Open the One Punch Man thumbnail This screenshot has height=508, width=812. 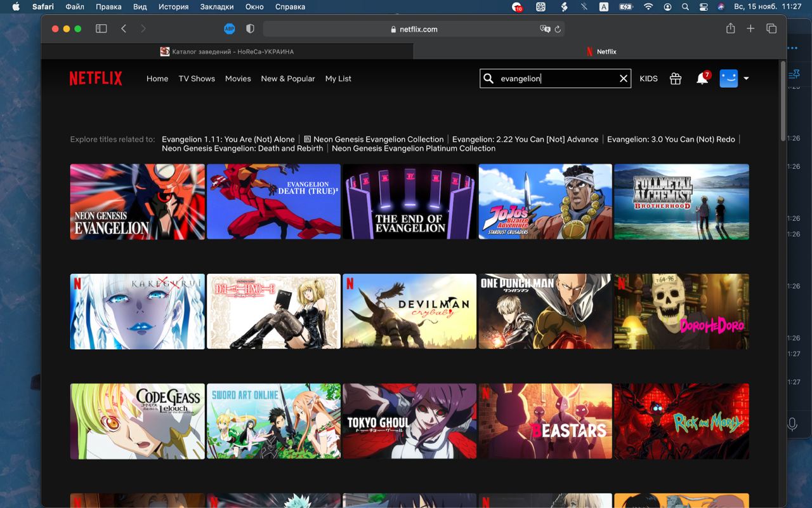[546, 311]
